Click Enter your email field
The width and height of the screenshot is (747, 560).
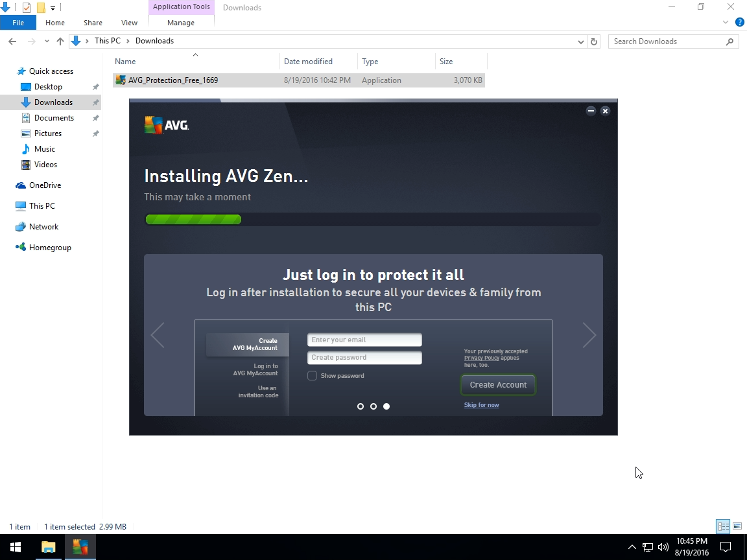(364, 340)
